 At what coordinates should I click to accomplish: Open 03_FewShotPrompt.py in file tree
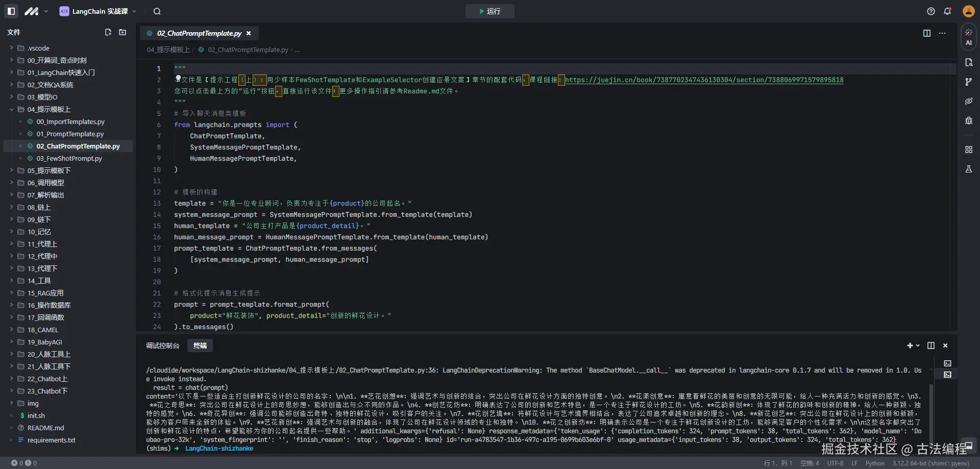[x=69, y=158]
